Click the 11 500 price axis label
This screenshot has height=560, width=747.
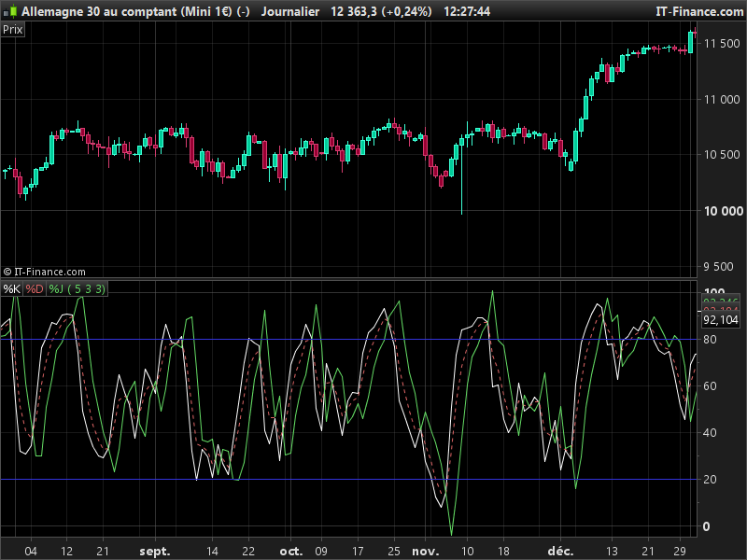pyautogui.click(x=722, y=43)
